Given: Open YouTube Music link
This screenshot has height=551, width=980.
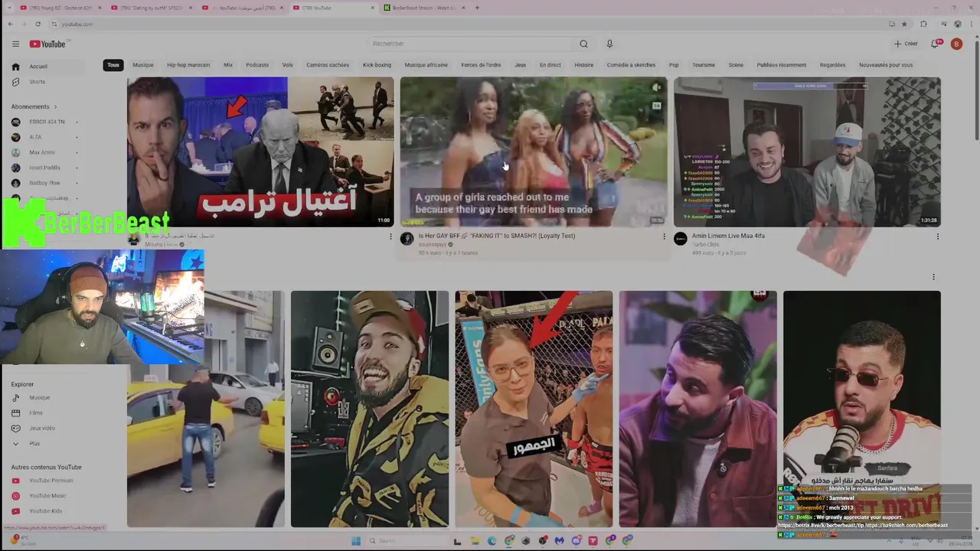Looking at the screenshot, I should (x=46, y=496).
